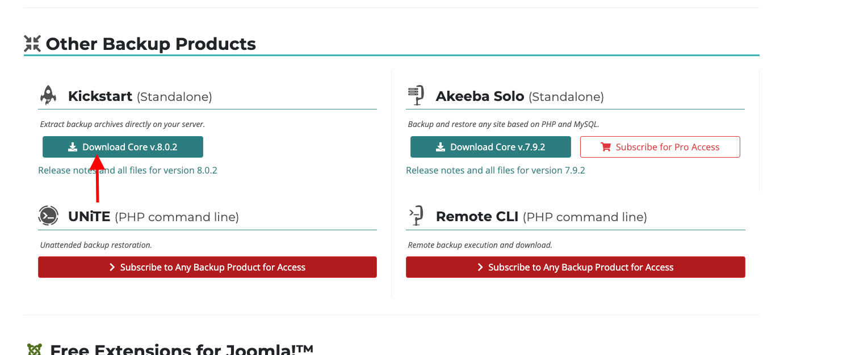The height and width of the screenshot is (355, 868).
Task: Open release notes for version 8.0.2
Action: pos(128,170)
